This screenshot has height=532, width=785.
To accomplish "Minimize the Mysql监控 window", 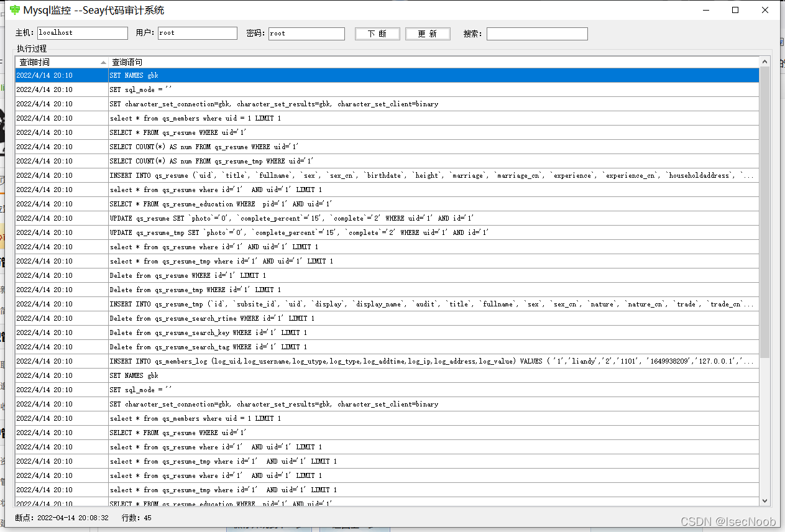I will click(x=706, y=10).
